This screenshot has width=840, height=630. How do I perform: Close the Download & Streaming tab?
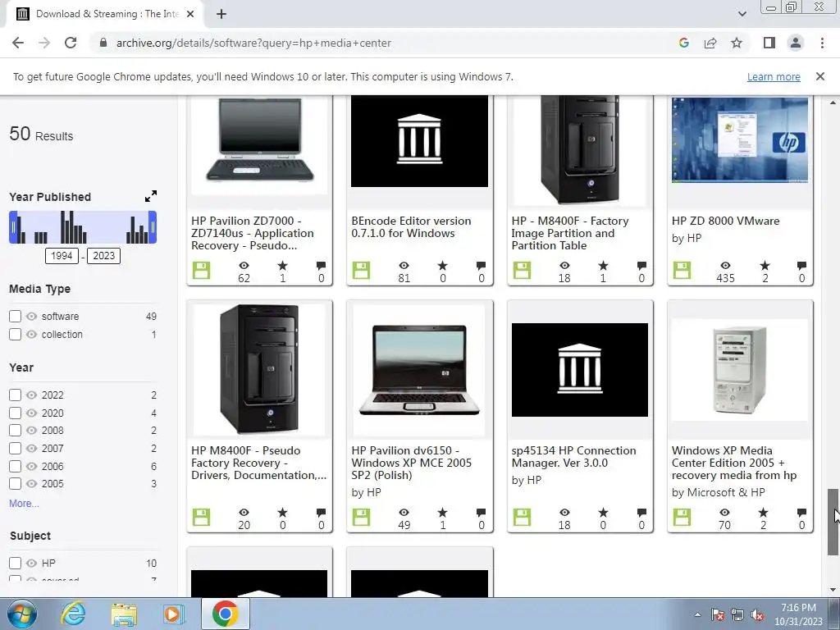click(x=190, y=14)
